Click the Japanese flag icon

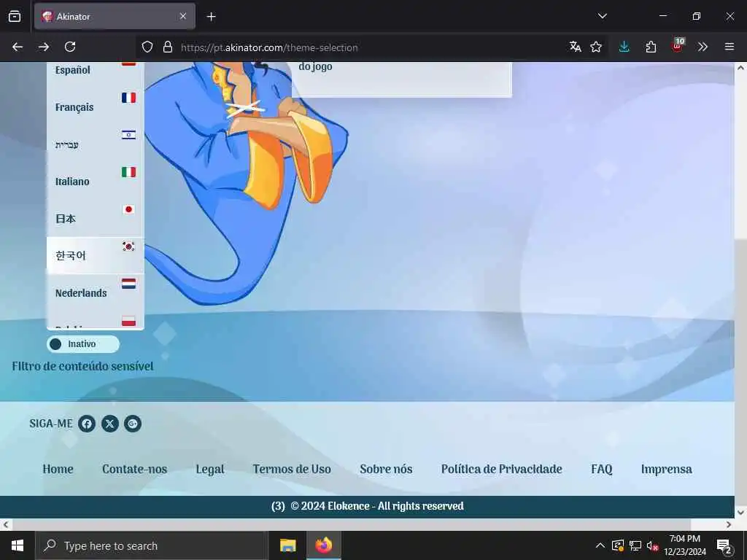(x=128, y=209)
